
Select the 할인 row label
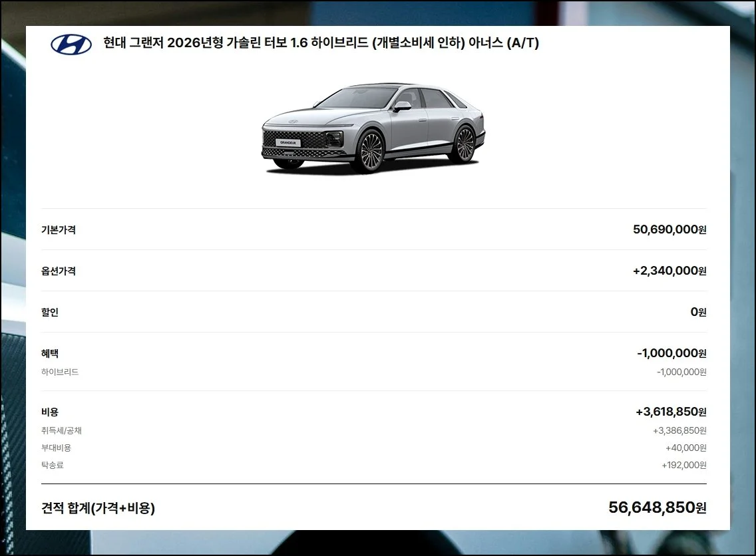(50, 313)
